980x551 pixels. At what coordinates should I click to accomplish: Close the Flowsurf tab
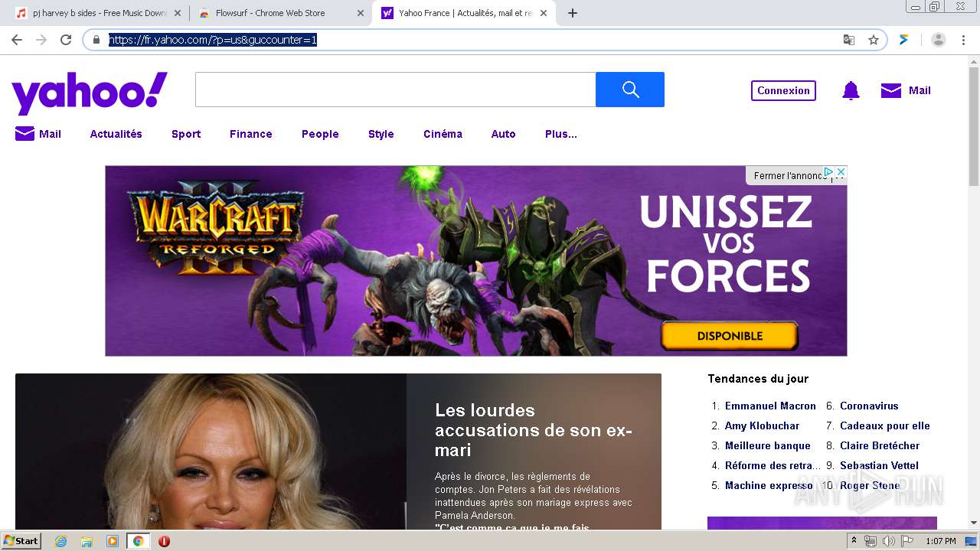[x=360, y=13]
